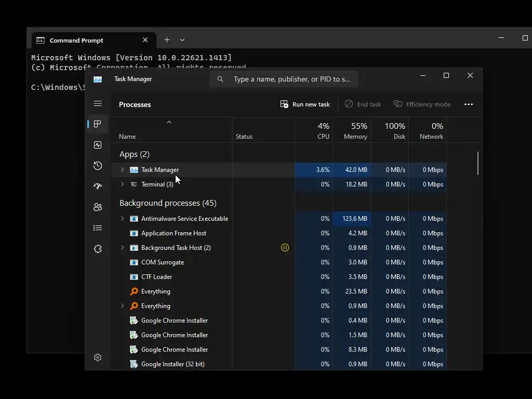Click the 18.2 MB Terminal memory value
532x399 pixels.
point(356,184)
